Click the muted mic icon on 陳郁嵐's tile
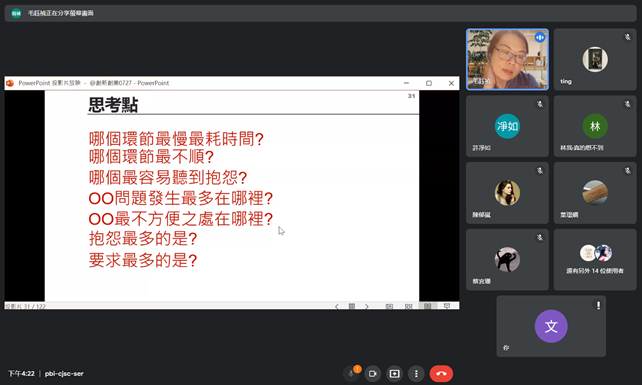Viewport: 642px width, 385px height. tap(540, 171)
